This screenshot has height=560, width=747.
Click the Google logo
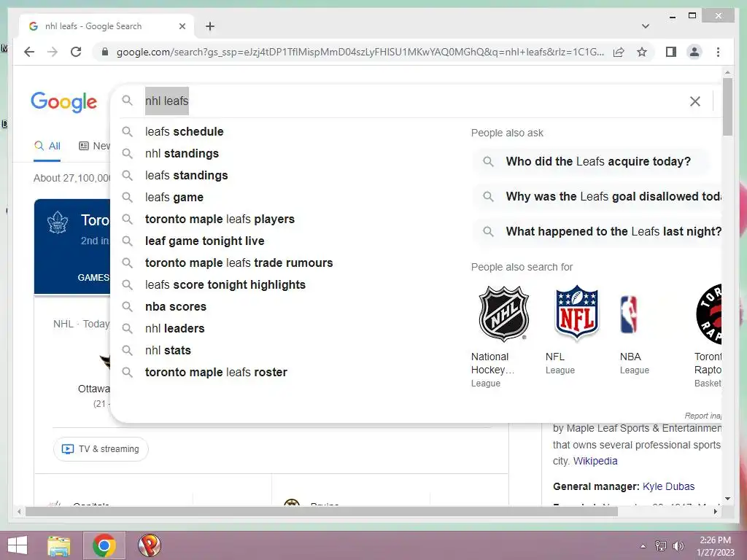[x=64, y=102]
